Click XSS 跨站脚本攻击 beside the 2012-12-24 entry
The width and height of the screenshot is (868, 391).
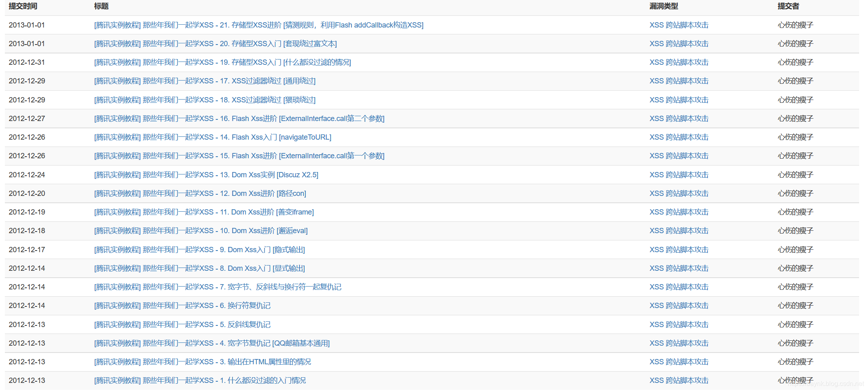coord(679,174)
